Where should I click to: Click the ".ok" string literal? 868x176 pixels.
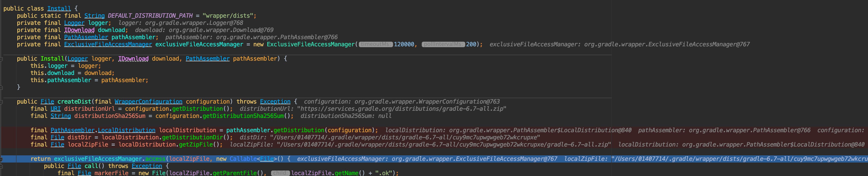pos(384,173)
